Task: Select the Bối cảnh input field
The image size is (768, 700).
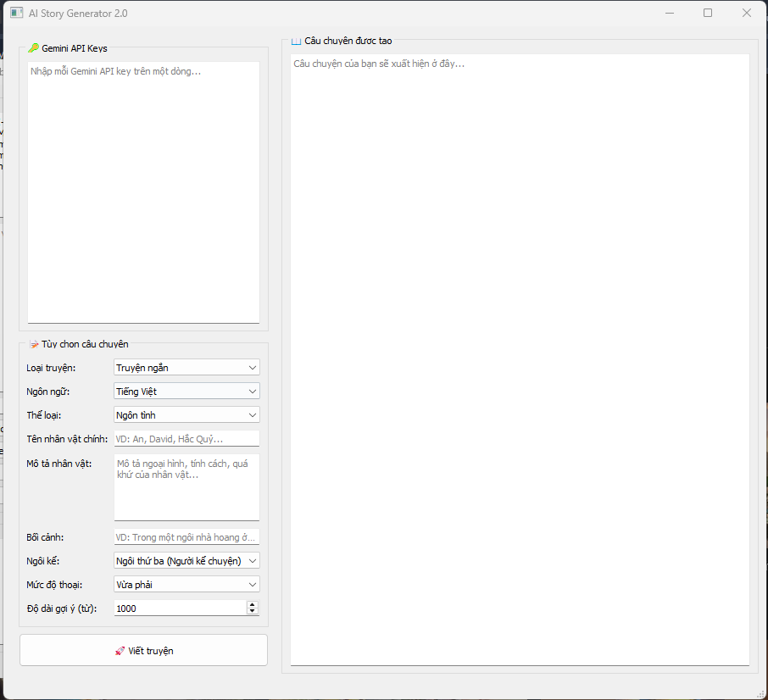Action: click(186, 537)
